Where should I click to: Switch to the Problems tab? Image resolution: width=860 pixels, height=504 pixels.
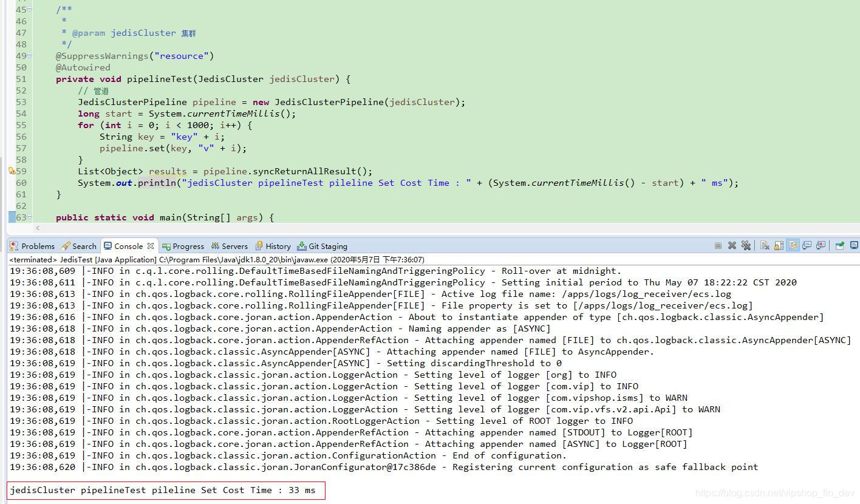coord(32,246)
